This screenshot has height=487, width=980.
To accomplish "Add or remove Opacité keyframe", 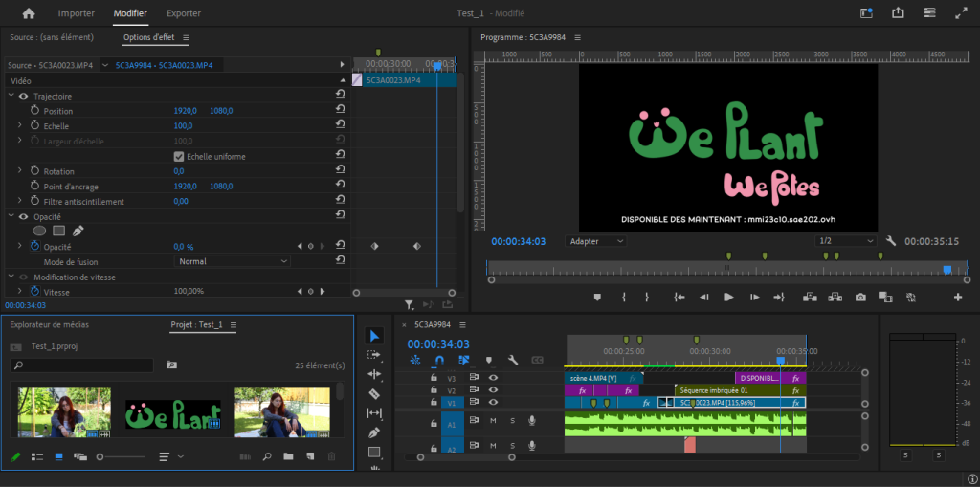I will pos(311,246).
